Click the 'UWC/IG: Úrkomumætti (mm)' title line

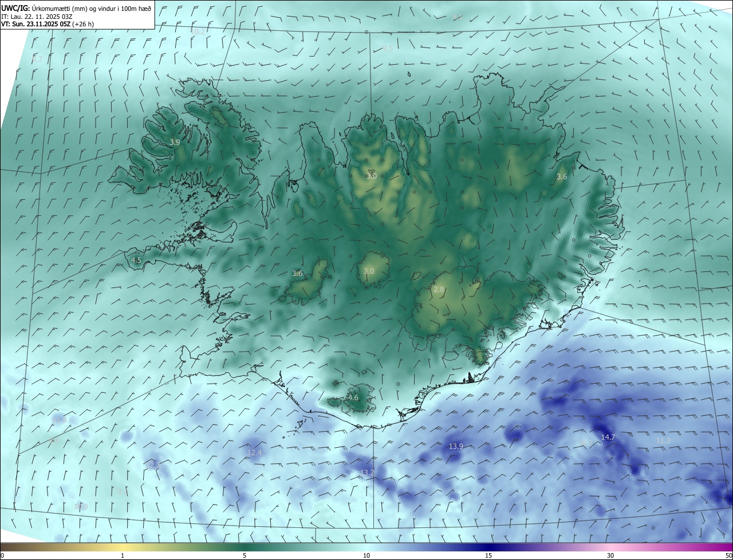tap(76, 8)
